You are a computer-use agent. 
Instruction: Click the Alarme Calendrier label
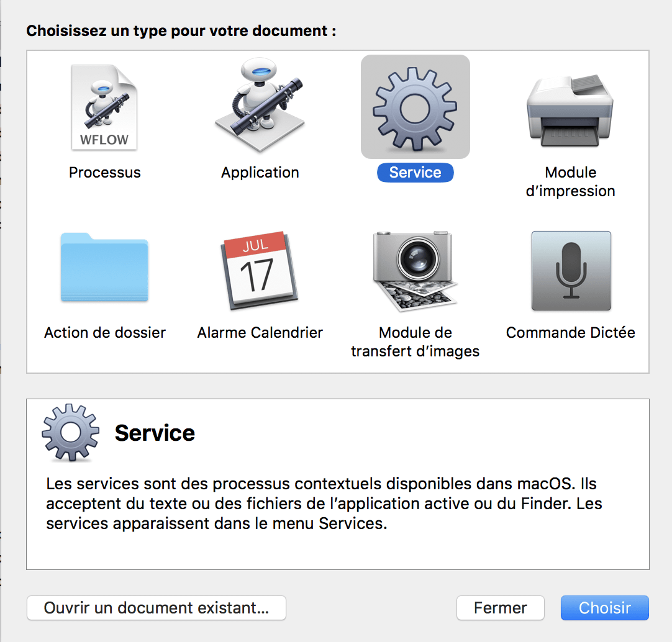point(260,333)
